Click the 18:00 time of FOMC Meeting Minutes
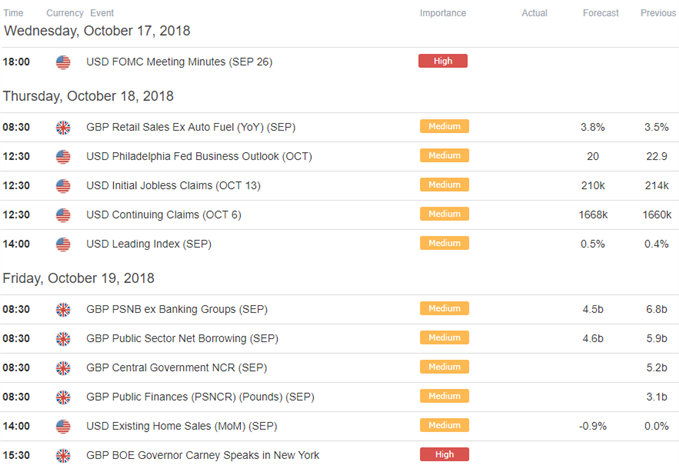 tap(16, 62)
